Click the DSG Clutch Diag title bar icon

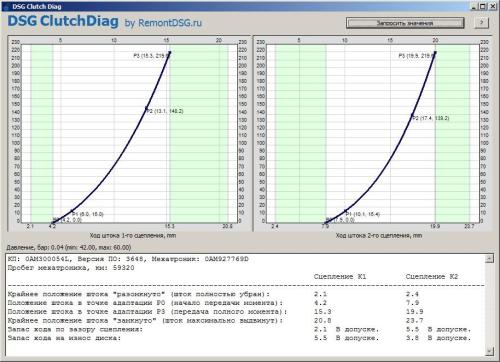pos(6,7)
